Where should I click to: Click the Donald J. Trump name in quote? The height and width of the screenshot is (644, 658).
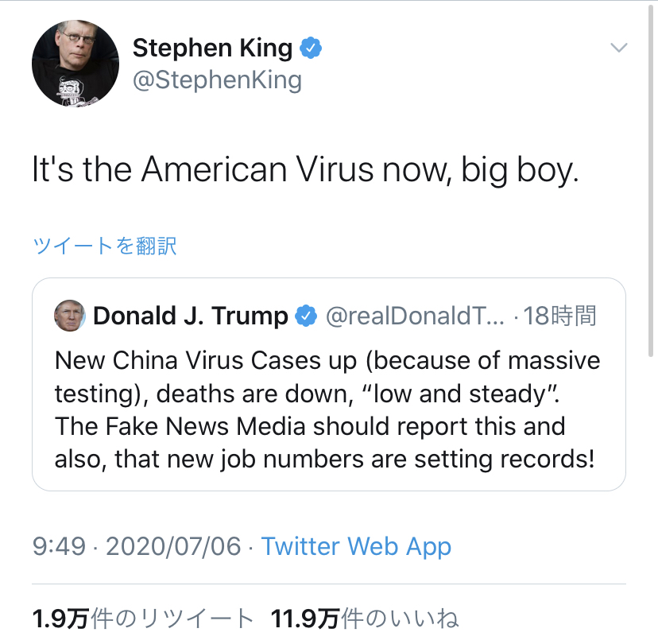tap(190, 316)
